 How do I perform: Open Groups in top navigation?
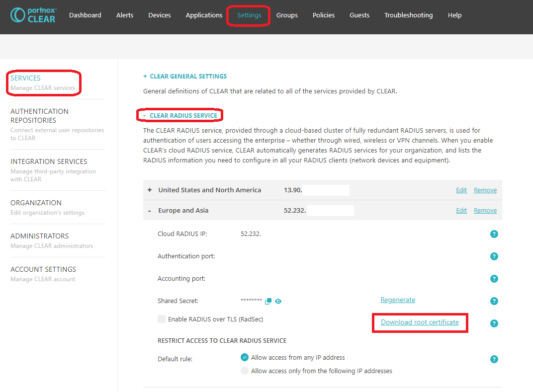[287, 15]
